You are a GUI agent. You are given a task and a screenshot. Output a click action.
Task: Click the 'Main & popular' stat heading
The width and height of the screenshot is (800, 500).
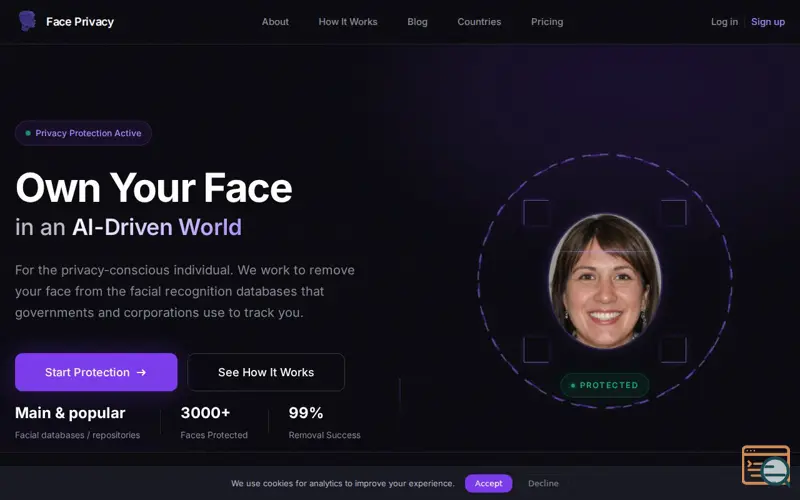(70, 413)
